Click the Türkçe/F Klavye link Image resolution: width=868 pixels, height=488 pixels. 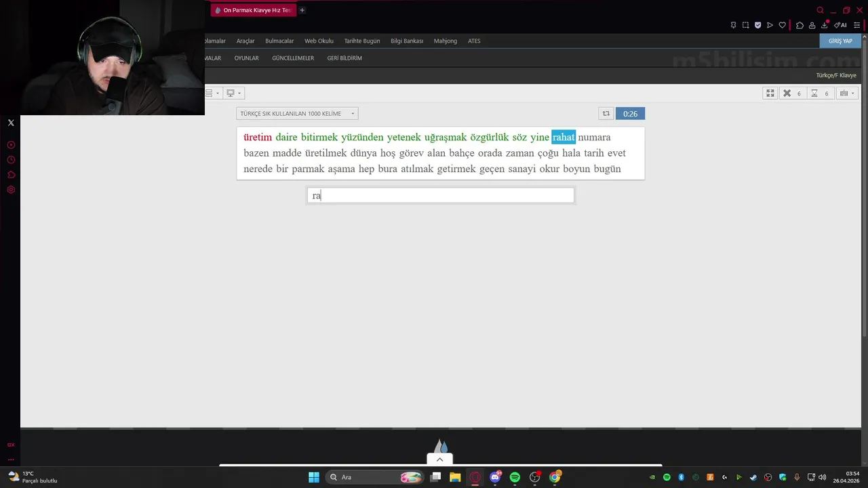click(x=836, y=75)
